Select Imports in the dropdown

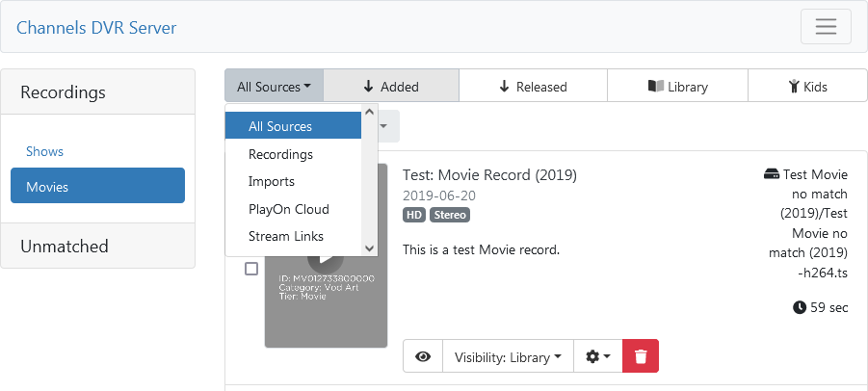pos(272,181)
